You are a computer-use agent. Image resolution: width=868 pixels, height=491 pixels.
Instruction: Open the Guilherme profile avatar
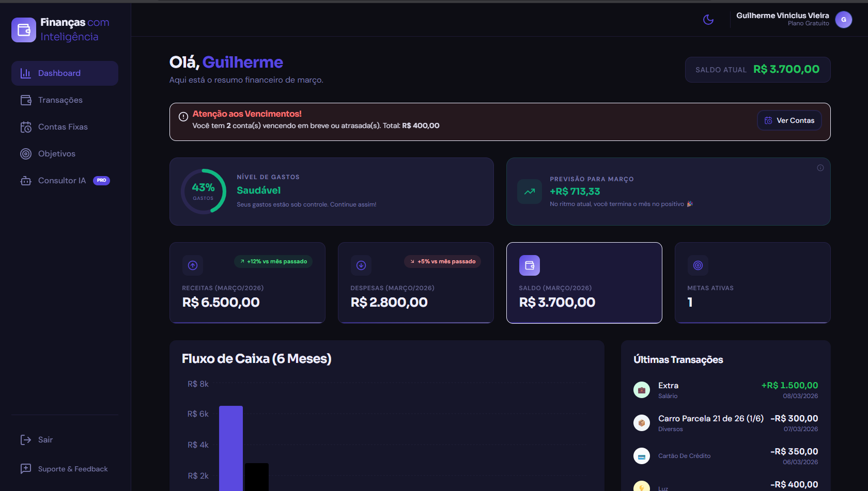tap(844, 19)
